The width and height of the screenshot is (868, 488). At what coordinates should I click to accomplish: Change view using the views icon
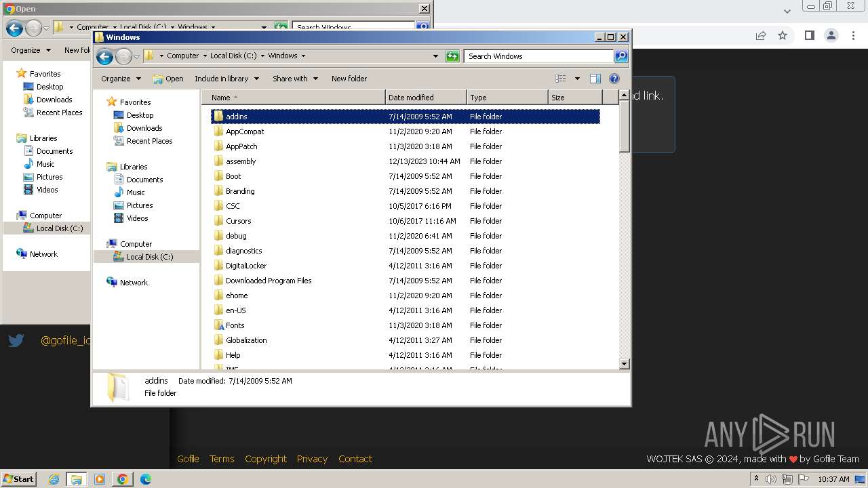(560, 79)
